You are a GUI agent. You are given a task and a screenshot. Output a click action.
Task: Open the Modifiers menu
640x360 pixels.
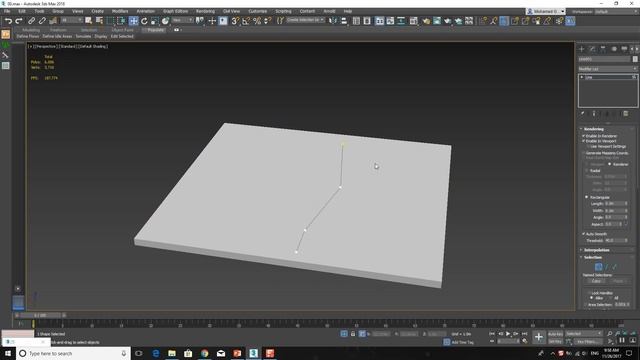click(x=120, y=11)
